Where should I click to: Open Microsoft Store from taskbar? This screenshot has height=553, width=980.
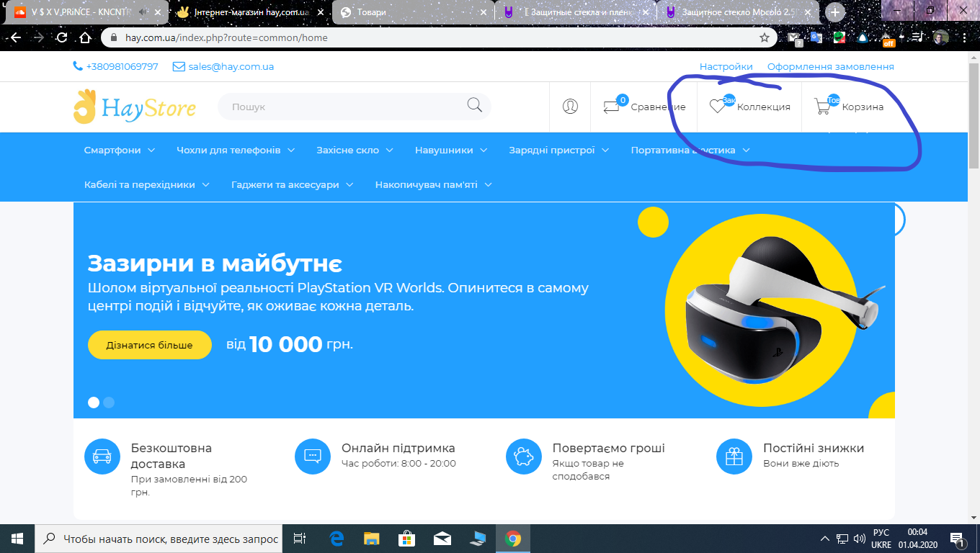[406, 538]
